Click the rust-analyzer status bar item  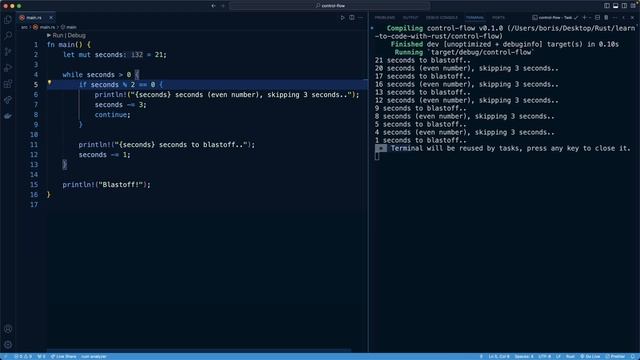point(93,356)
